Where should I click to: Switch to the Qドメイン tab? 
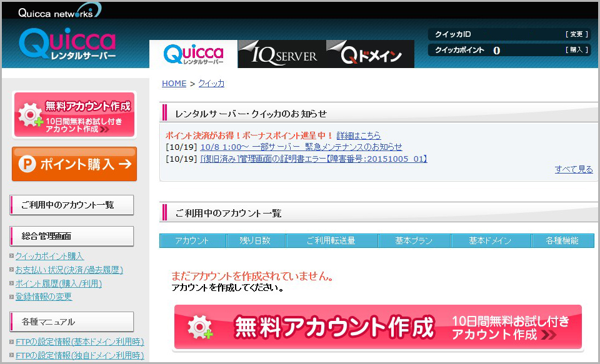pos(371,55)
